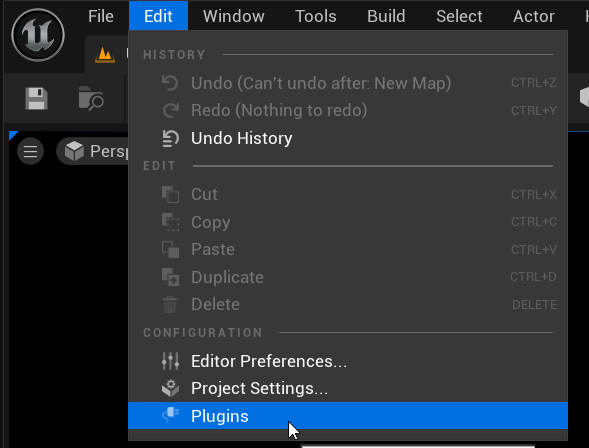Screen dimensions: 589x448
Task: Choose Undo History menu entry
Action: (348, 138)
